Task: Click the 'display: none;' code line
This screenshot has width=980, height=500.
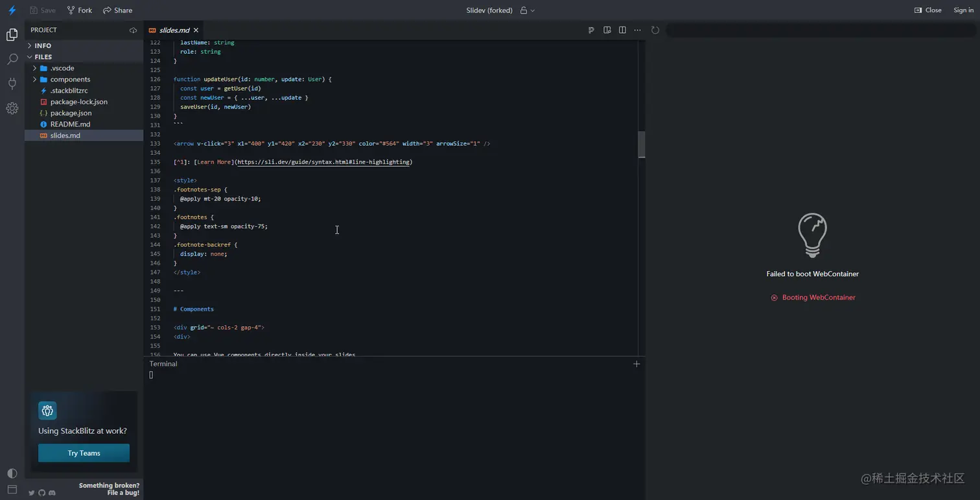Action: (204, 254)
